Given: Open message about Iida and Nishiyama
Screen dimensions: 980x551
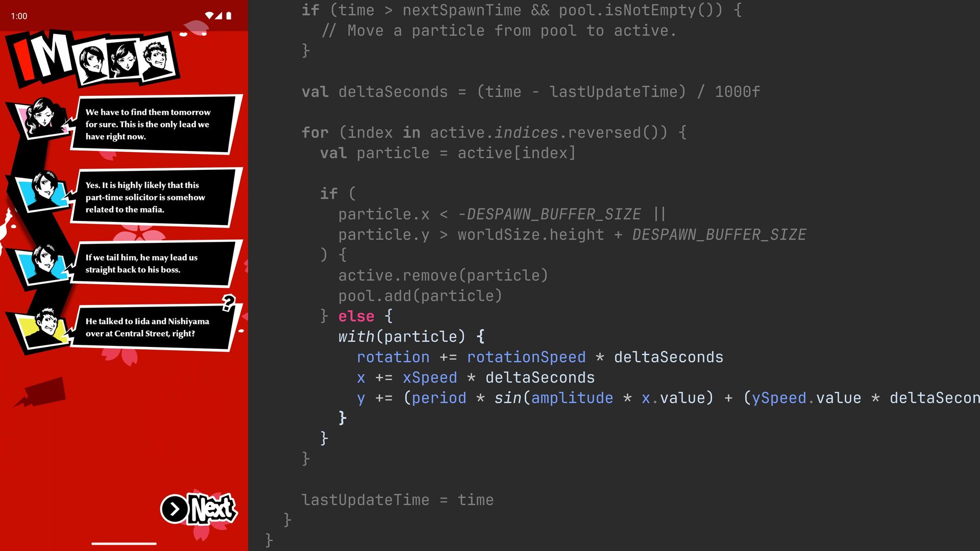Looking at the screenshot, I should click(153, 327).
